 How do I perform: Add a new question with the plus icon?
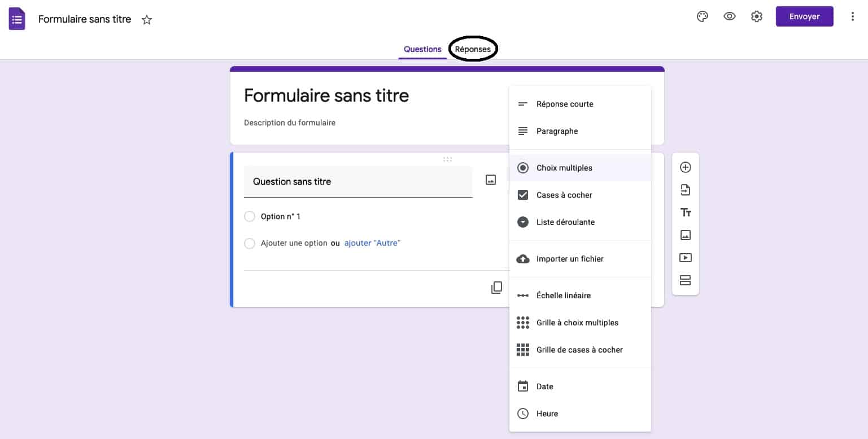pyautogui.click(x=685, y=167)
